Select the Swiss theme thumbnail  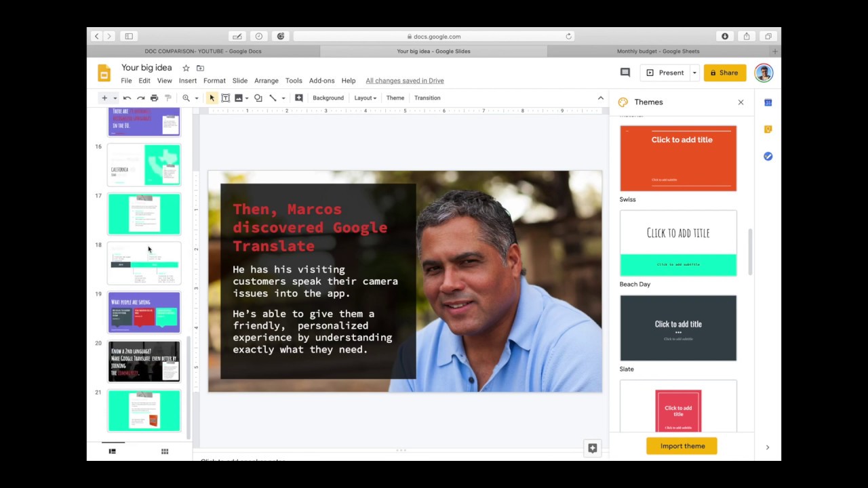pyautogui.click(x=678, y=158)
